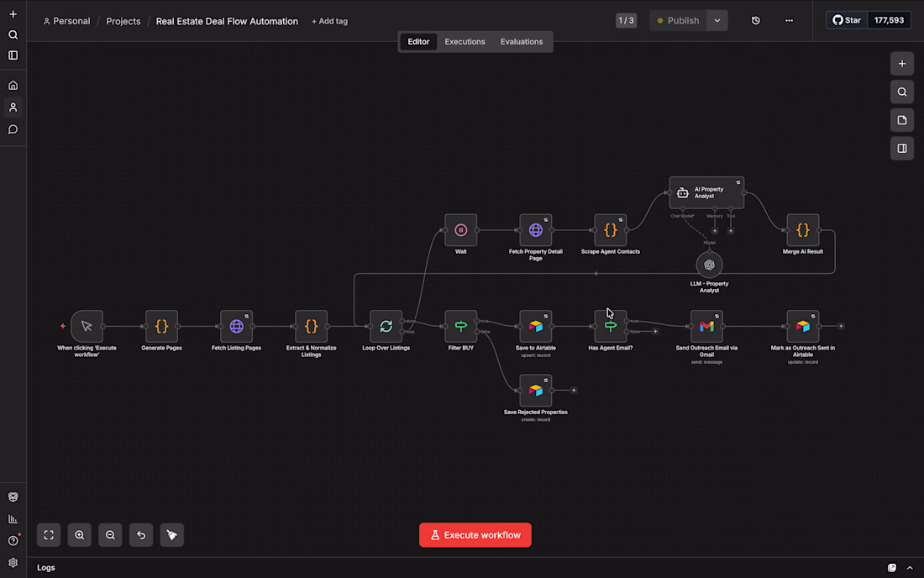This screenshot has height=578, width=924.
Task: Select the Fetch Listing Pages HTTP node
Action: (236, 327)
